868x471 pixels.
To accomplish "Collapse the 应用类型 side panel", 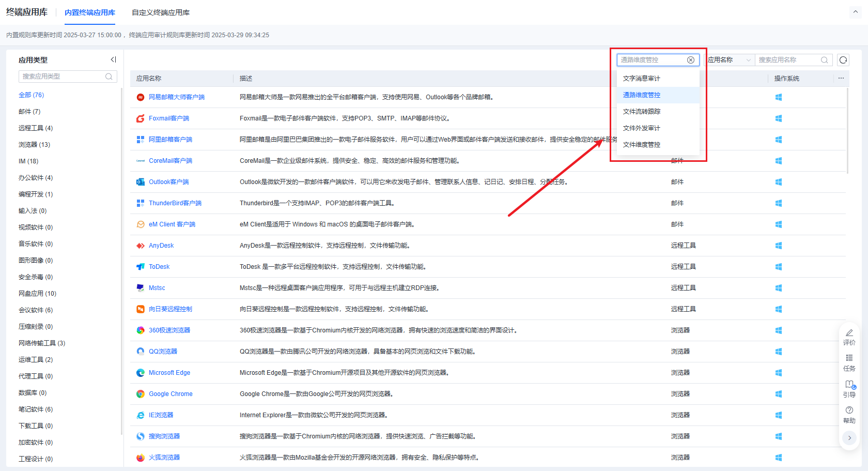I will [x=113, y=60].
